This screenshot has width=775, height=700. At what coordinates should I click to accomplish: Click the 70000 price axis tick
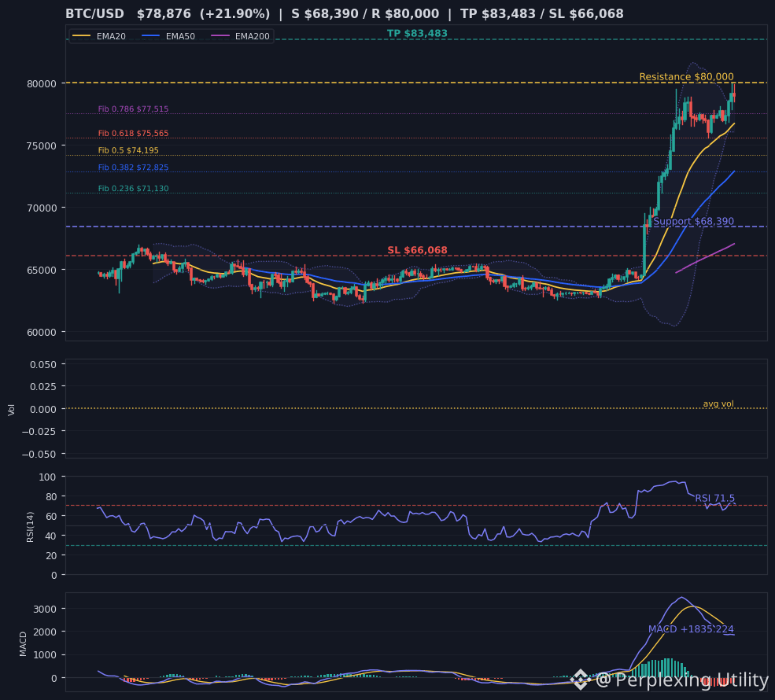click(x=42, y=208)
